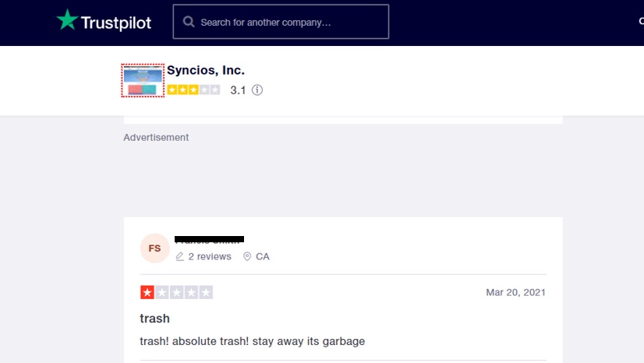Click the blacked-out reviewer name
The image size is (644, 363).
pos(209,239)
